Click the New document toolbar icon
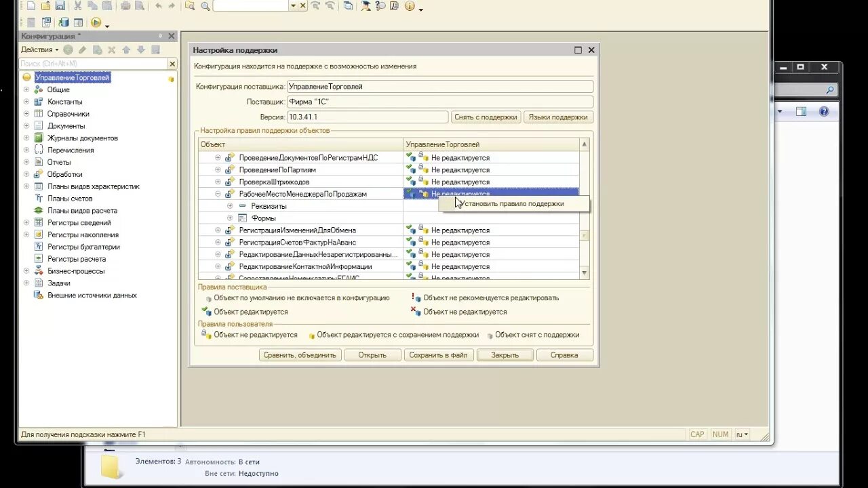The image size is (868, 488). click(x=31, y=5)
